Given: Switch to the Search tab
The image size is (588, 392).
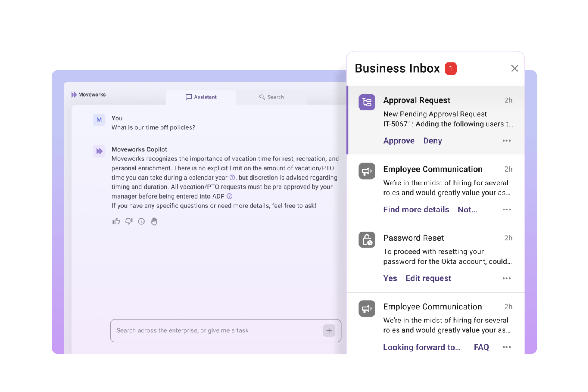Looking at the screenshot, I should 272,97.
